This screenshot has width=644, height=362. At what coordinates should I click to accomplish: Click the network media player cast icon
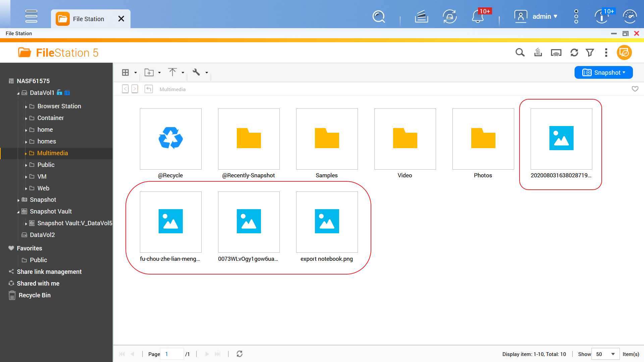[556, 53]
